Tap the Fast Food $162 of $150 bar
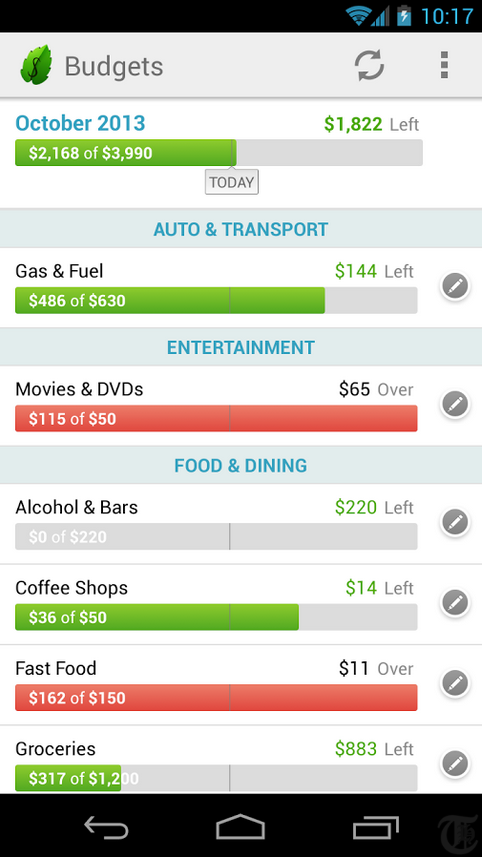482x857 pixels. [216, 697]
